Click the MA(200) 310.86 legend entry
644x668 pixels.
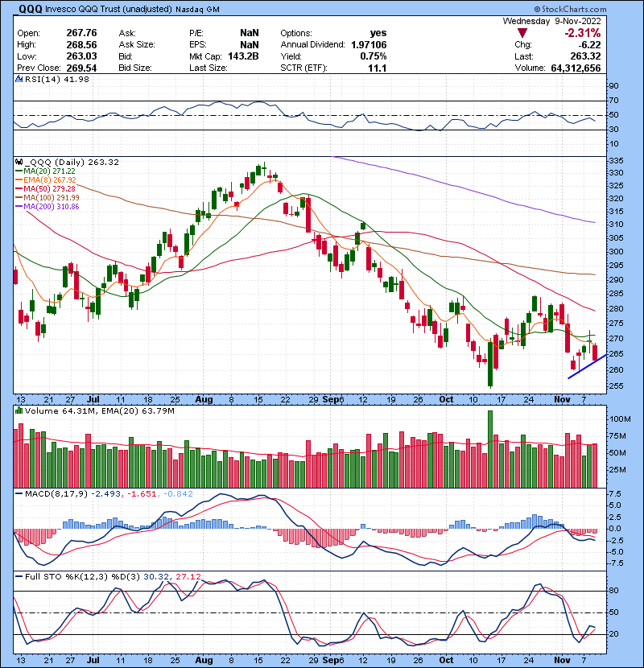[47, 207]
